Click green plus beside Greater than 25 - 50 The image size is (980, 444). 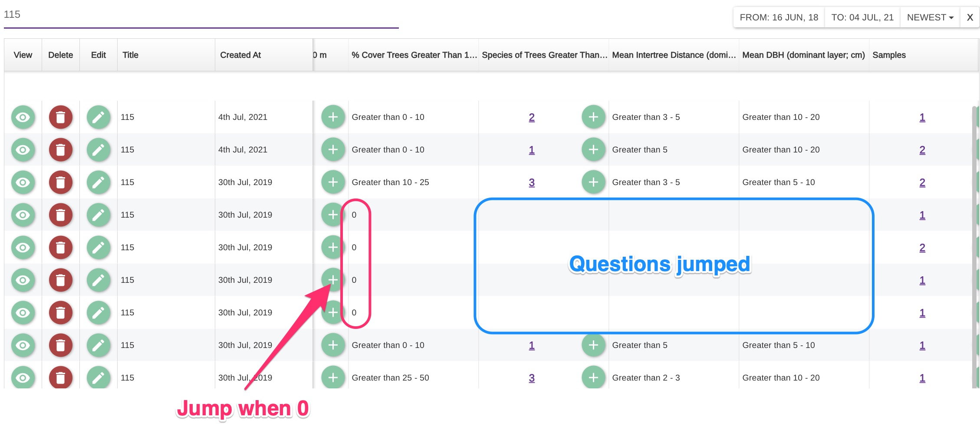click(x=333, y=378)
